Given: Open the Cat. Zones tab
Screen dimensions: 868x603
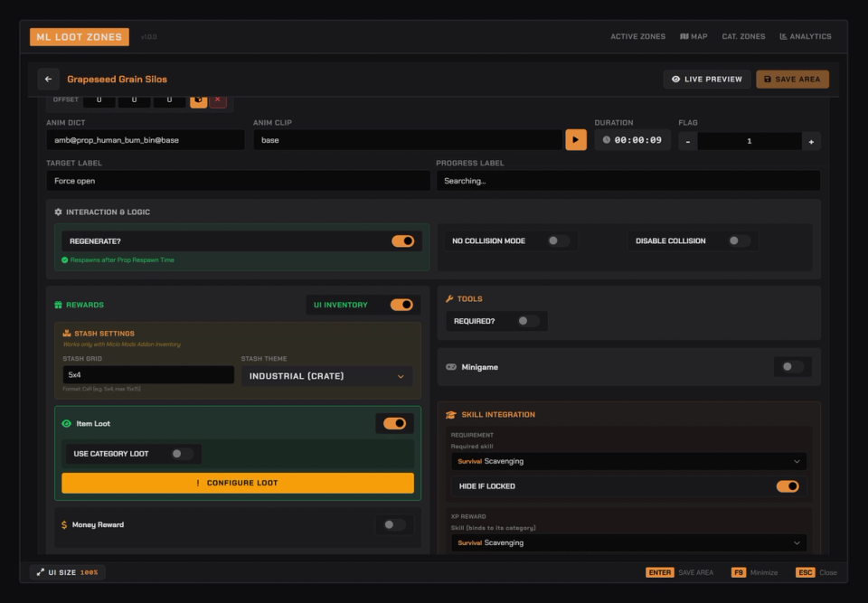Looking at the screenshot, I should click(x=743, y=36).
